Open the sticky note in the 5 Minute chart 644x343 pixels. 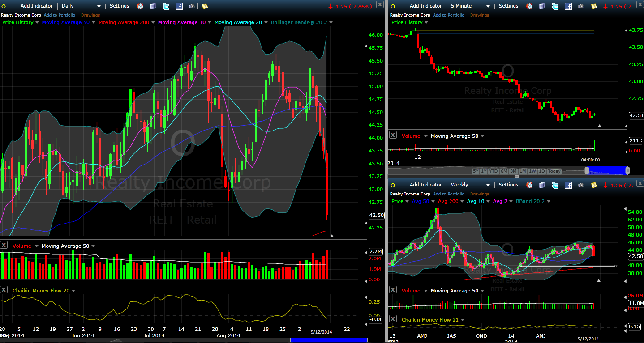[594, 6]
